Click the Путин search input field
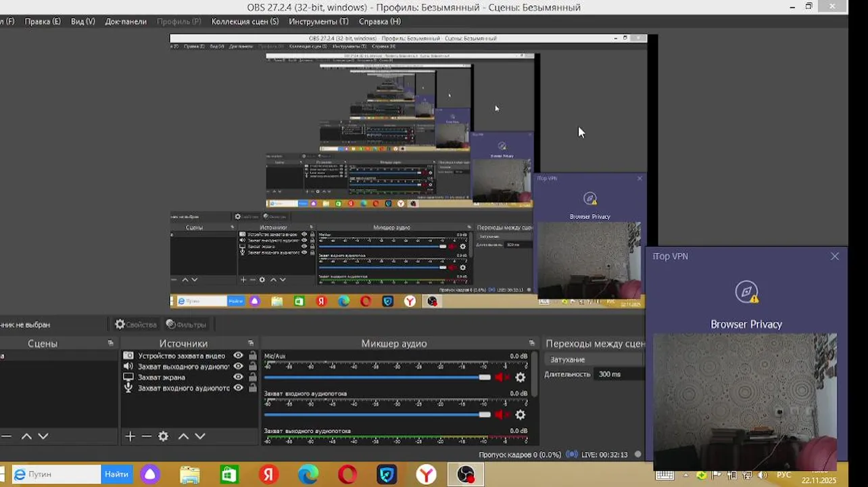 [57, 474]
